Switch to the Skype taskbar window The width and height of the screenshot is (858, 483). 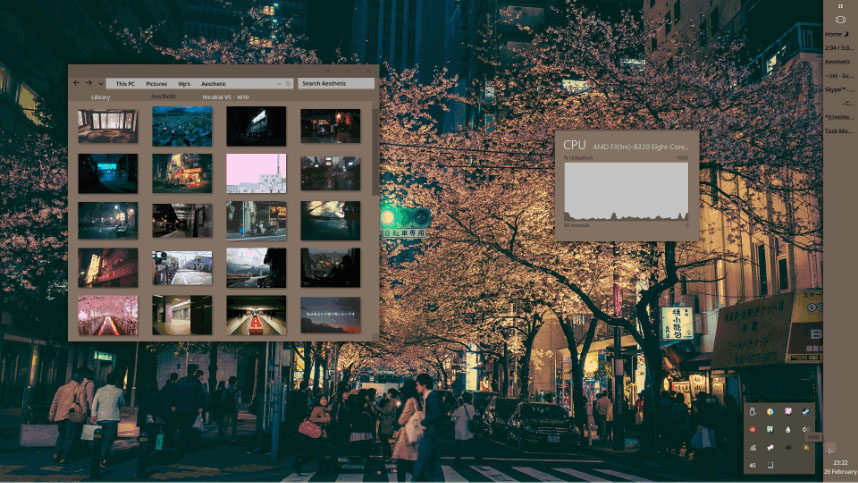tap(838, 89)
